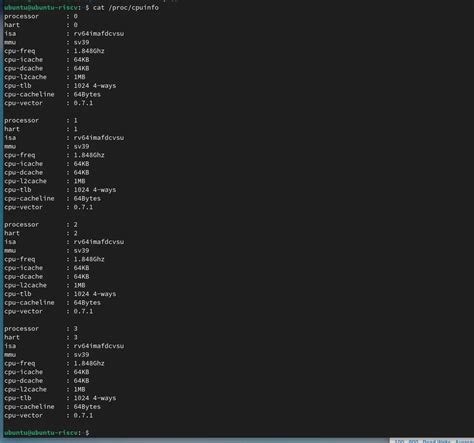Click the first rv64imafdcvsu isa value
The height and width of the screenshot is (443, 474).
coord(99,34)
